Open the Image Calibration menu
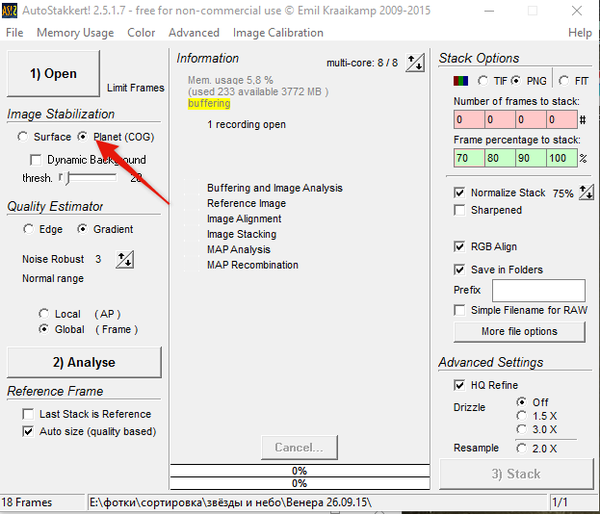Image resolution: width=600 pixels, height=514 pixels. (x=280, y=33)
